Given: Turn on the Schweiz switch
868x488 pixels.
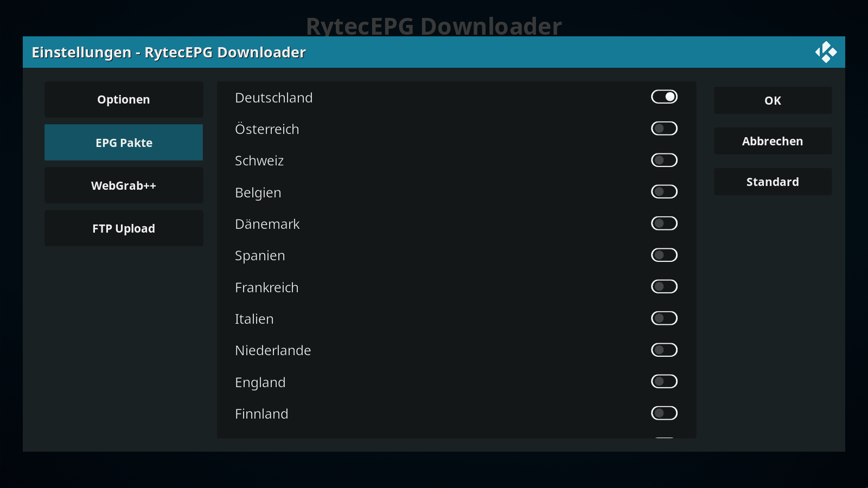Looking at the screenshot, I should click(664, 160).
